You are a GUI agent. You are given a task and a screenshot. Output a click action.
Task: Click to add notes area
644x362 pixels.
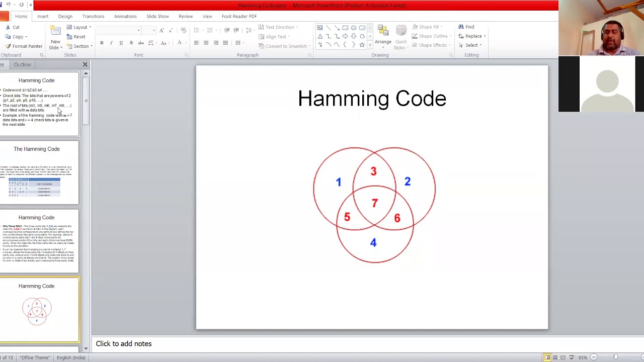click(367, 344)
